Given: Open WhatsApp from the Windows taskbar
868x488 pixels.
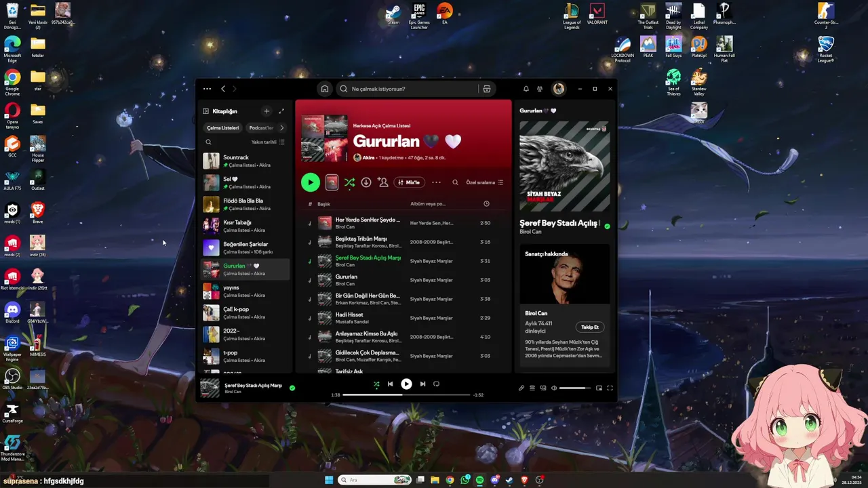Looking at the screenshot, I should coord(465,480).
